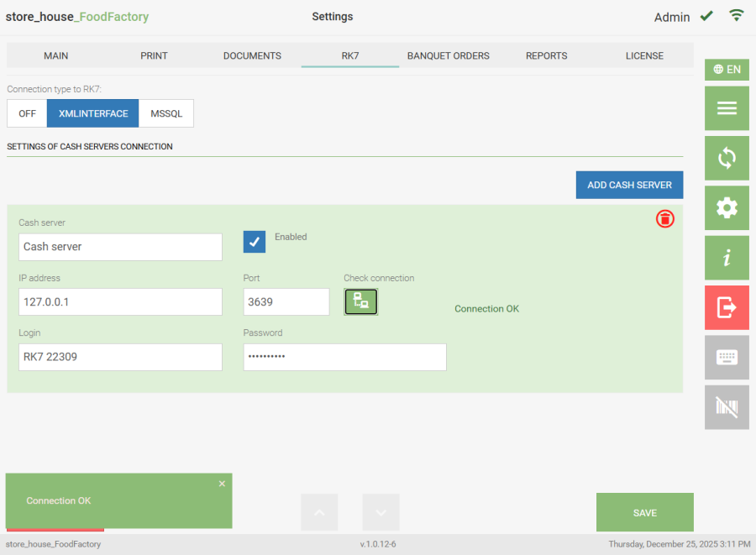Click the IP address input field

click(x=120, y=302)
